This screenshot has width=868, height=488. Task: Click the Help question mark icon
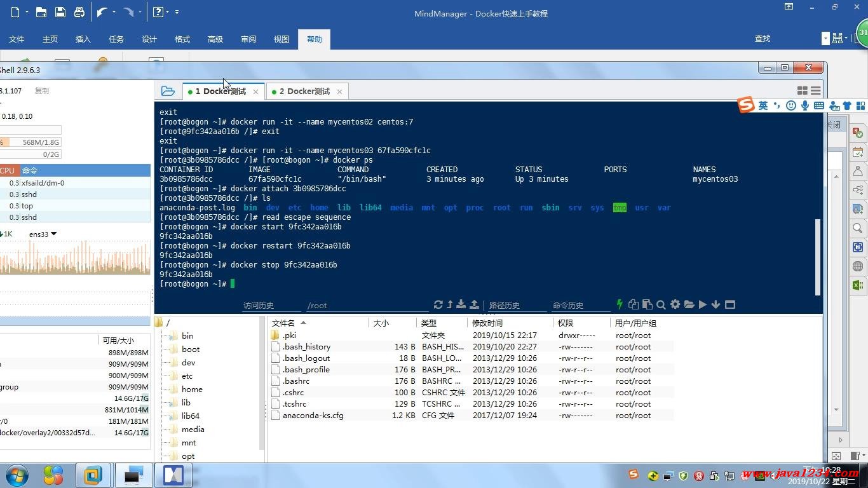click(x=158, y=11)
